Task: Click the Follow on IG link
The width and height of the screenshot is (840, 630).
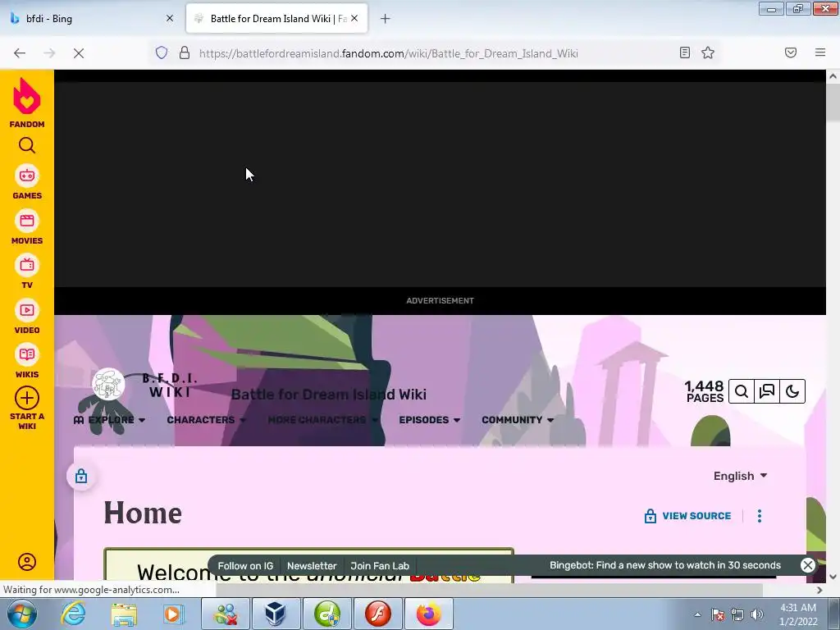Action: (245, 566)
